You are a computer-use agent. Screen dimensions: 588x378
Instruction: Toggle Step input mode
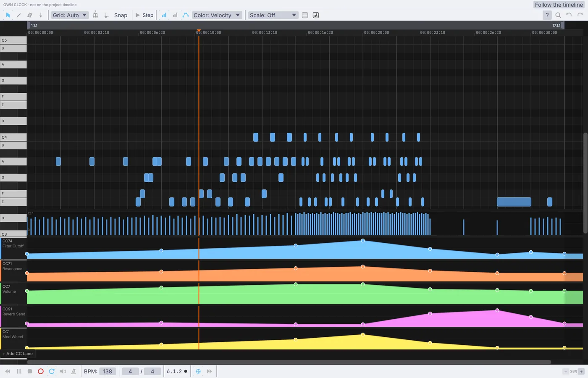click(x=144, y=15)
